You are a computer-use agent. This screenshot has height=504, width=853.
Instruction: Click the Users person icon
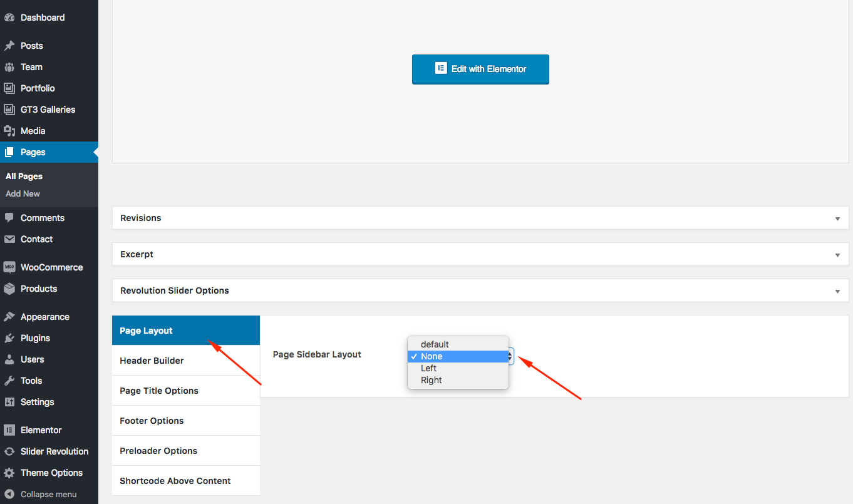tap(9, 359)
